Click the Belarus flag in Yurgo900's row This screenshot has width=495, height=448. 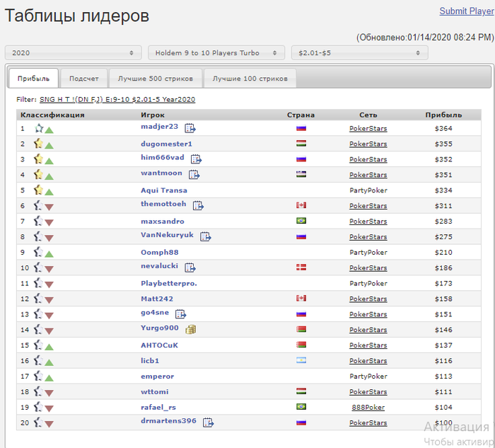301,330
